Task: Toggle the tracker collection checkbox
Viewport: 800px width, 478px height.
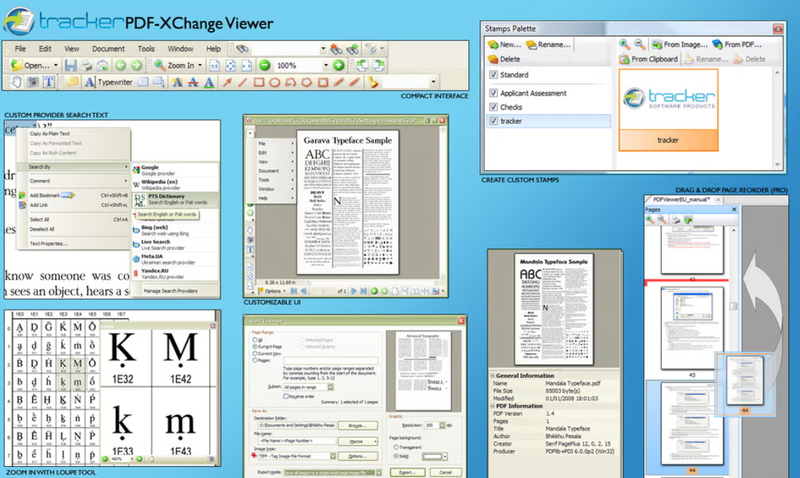Action: (493, 121)
